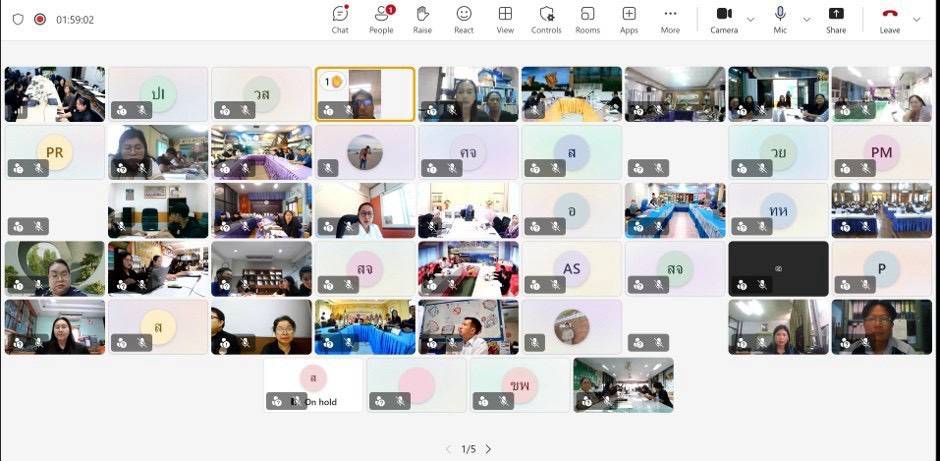The image size is (940, 461).
Task: Click the mic-muted icon on PR tile
Action: tap(39, 168)
